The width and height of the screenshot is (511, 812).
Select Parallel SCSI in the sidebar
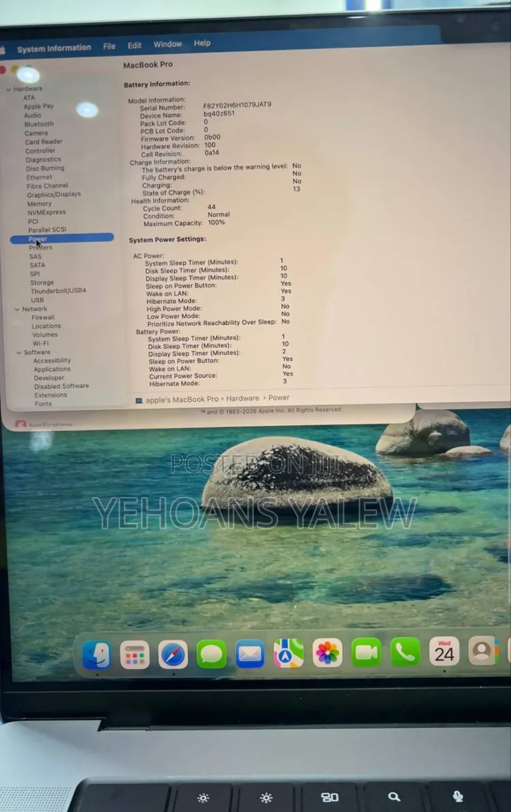click(47, 230)
